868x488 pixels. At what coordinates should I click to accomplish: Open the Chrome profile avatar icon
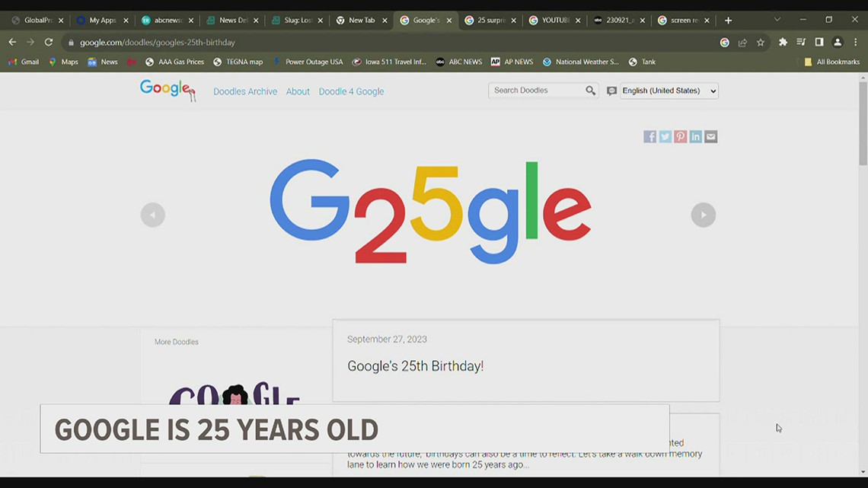pos(838,42)
